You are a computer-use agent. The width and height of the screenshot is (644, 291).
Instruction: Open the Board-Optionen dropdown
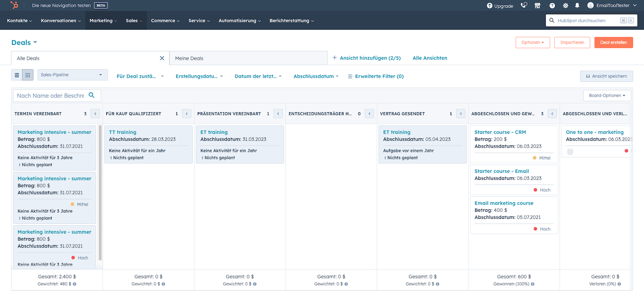(x=607, y=96)
